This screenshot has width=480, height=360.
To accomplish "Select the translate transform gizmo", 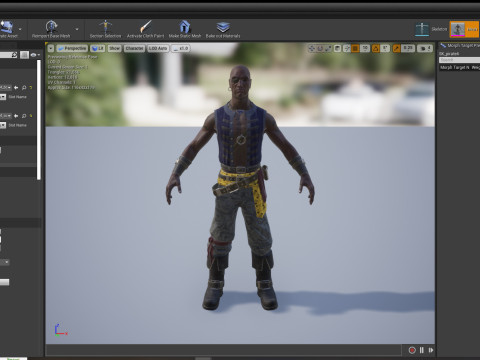I will click(312, 49).
